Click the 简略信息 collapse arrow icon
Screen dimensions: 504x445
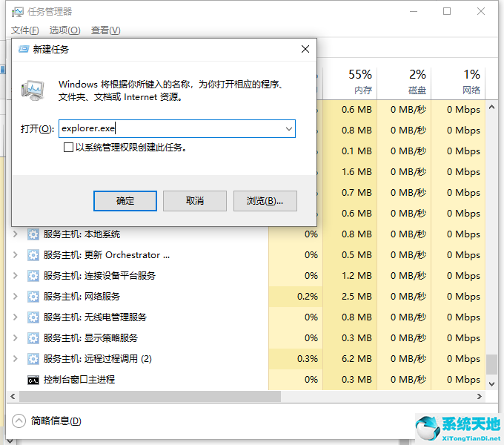click(19, 421)
